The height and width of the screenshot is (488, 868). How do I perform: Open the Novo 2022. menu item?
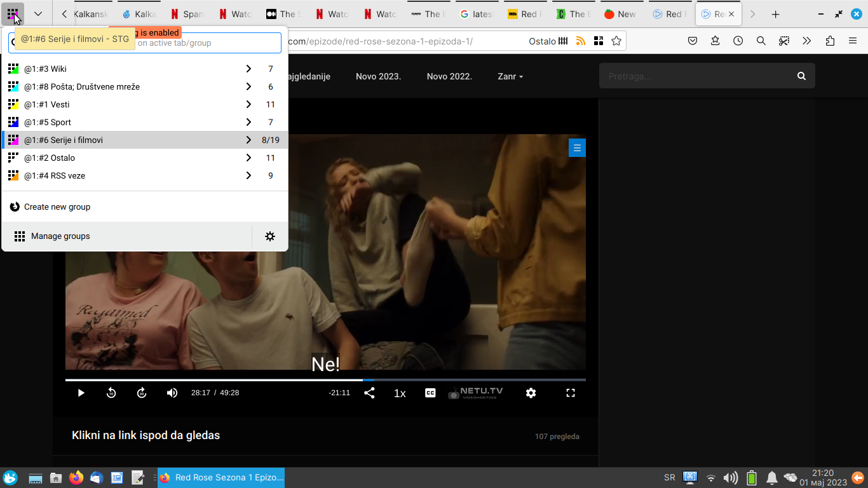point(449,76)
